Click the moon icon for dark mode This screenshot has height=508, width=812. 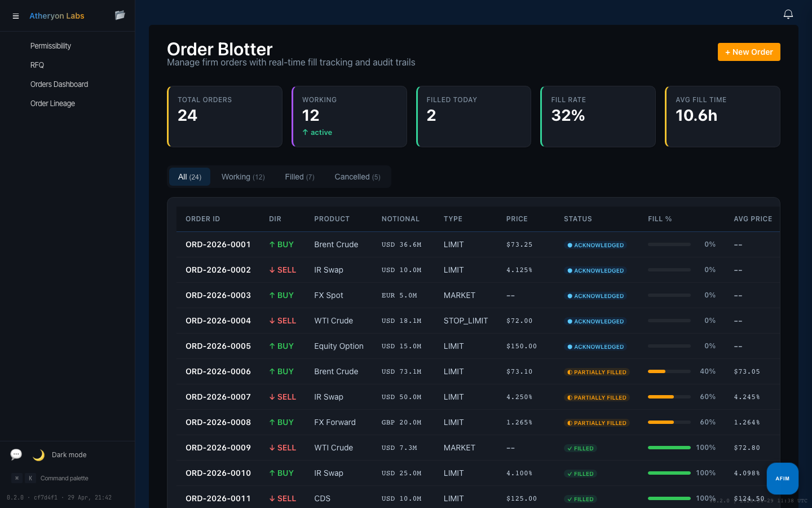coord(38,455)
